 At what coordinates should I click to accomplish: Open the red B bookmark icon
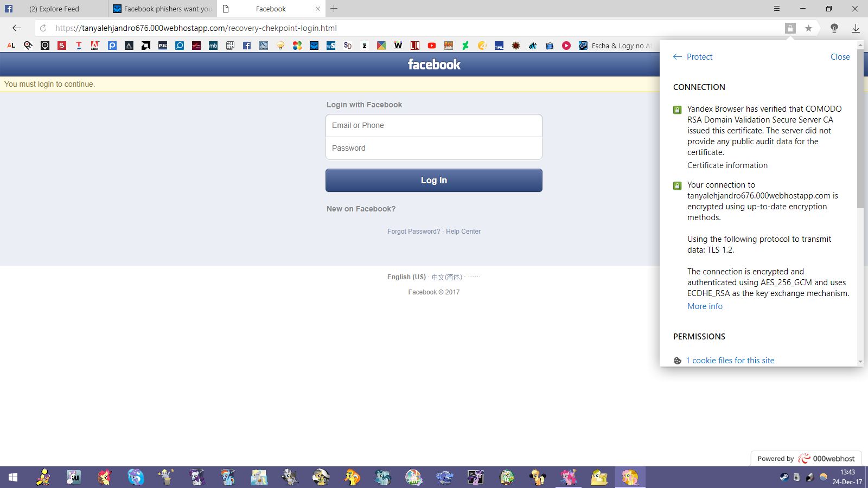(62, 46)
